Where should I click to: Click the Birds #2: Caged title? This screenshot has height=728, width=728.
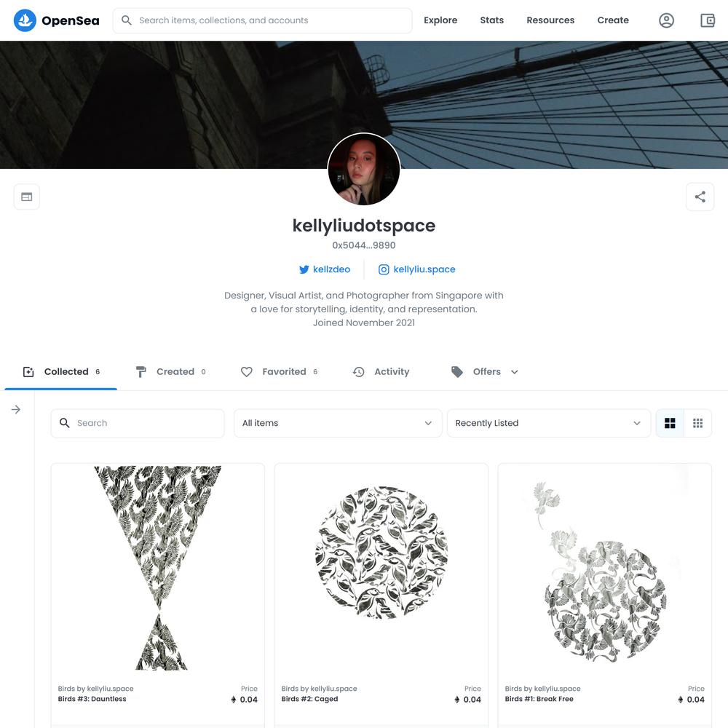pos(309,699)
